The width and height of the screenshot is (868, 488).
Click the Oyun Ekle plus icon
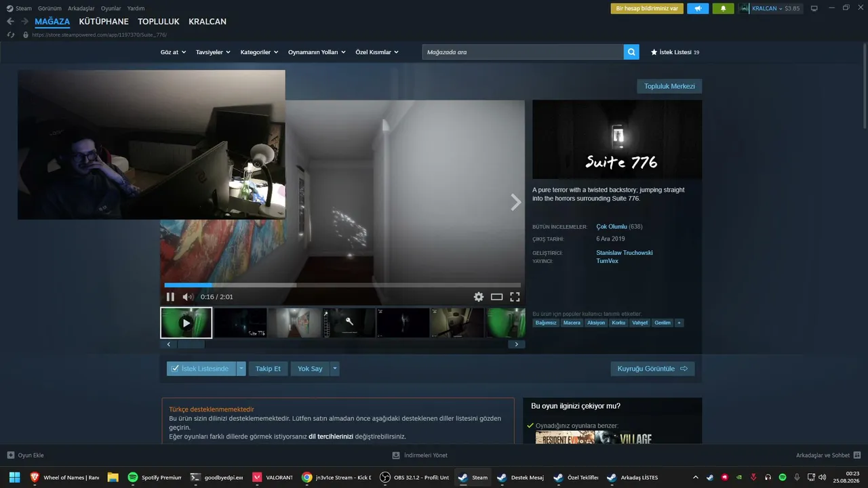tap(10, 455)
